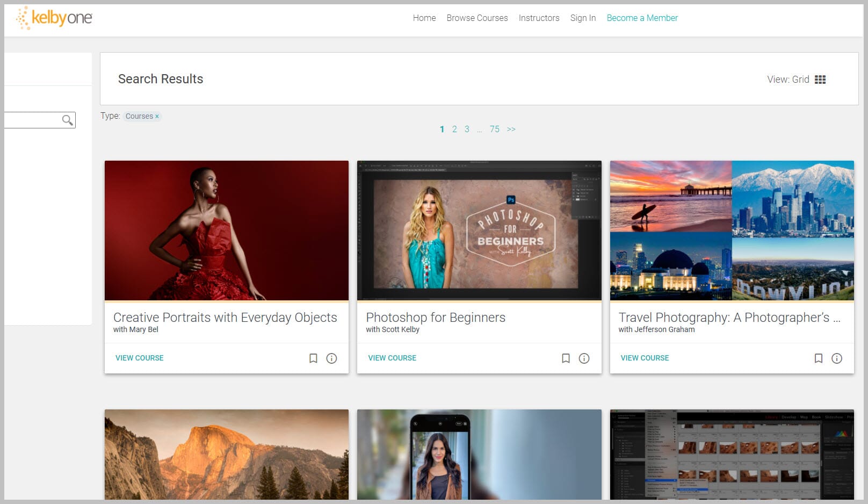Click the 'Creative Portraits with Everyday Objects' title
The image size is (868, 504).
tap(225, 318)
